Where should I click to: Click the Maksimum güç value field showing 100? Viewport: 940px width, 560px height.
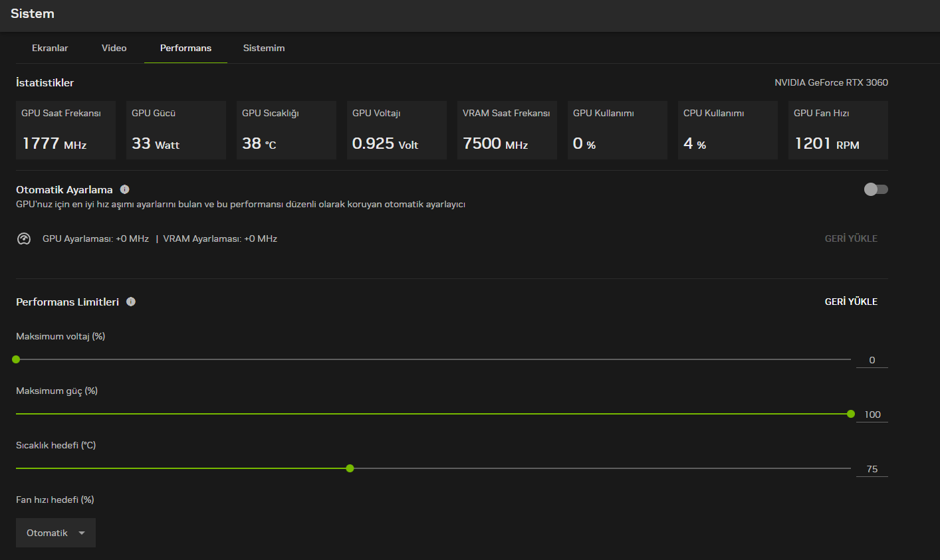pos(872,415)
